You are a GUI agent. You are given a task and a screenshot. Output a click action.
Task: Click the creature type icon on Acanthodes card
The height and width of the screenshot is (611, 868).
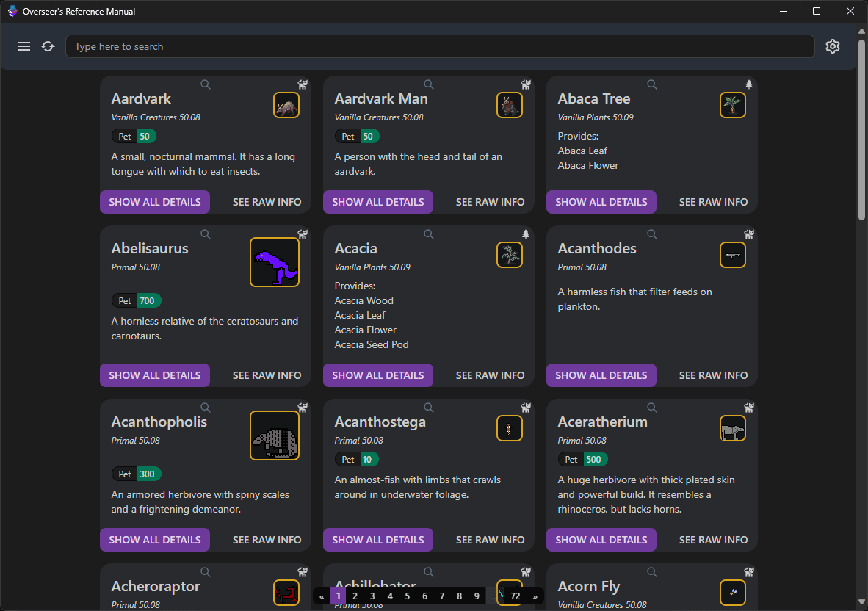point(749,235)
